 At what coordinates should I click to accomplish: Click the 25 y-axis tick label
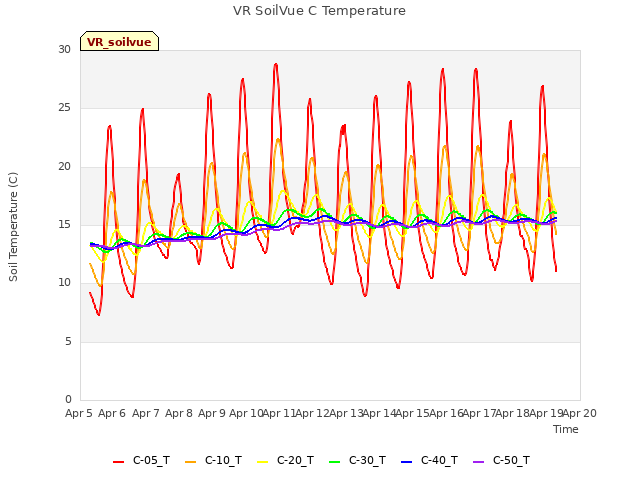(64, 108)
